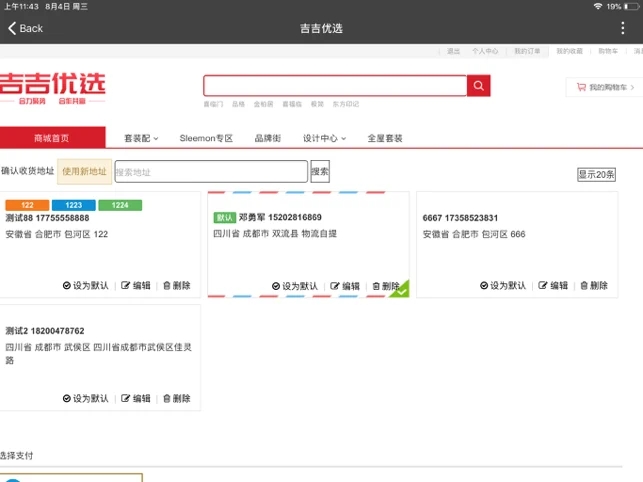Tap the red search magnifier button
643x482 pixels.
pos(479,87)
